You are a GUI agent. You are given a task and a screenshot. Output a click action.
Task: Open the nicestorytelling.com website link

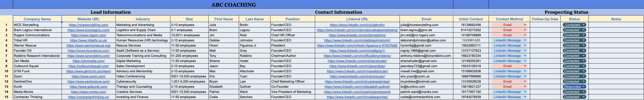coord(88,25)
